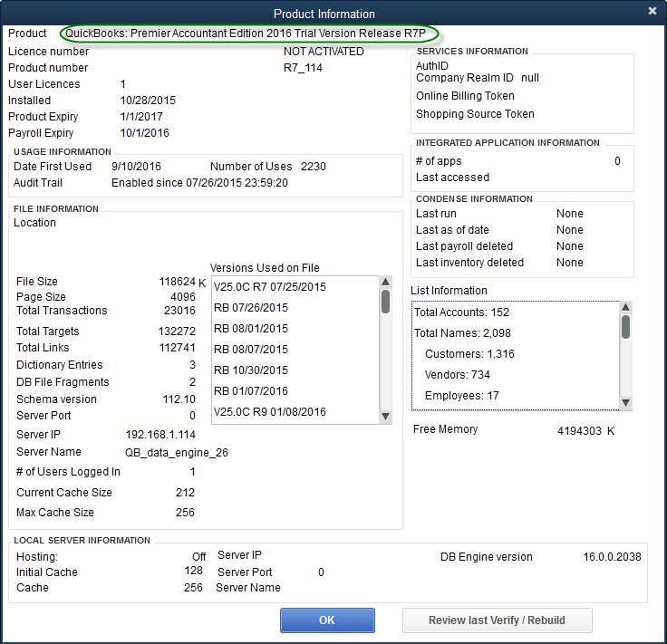This screenshot has height=644, width=667.
Task: Select version entry RB 10/30/2015
Action: (x=250, y=370)
